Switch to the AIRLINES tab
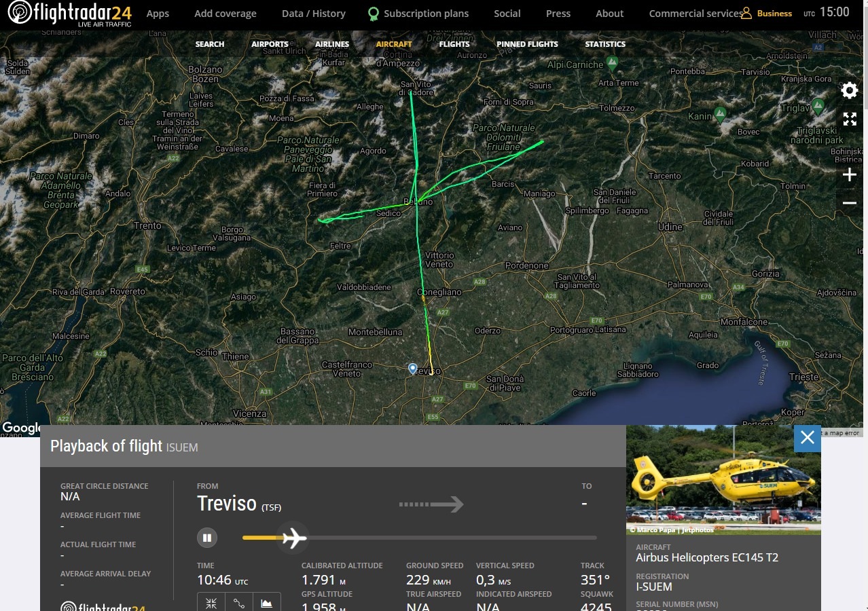This screenshot has height=611, width=868. click(332, 44)
